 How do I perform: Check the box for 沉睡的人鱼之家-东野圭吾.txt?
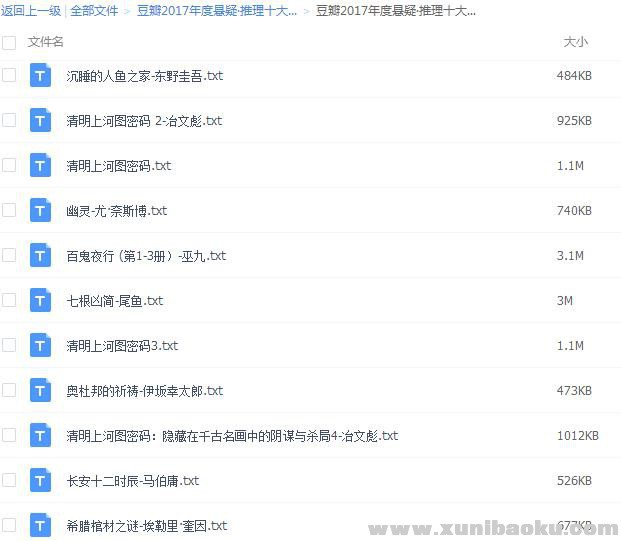click(9, 75)
